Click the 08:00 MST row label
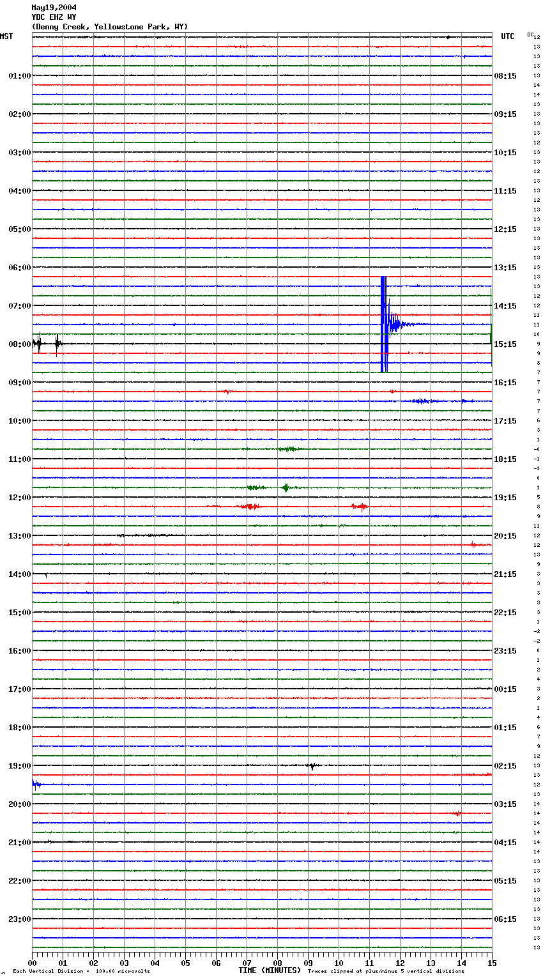Screen dimensions: 543x980 tap(20, 344)
